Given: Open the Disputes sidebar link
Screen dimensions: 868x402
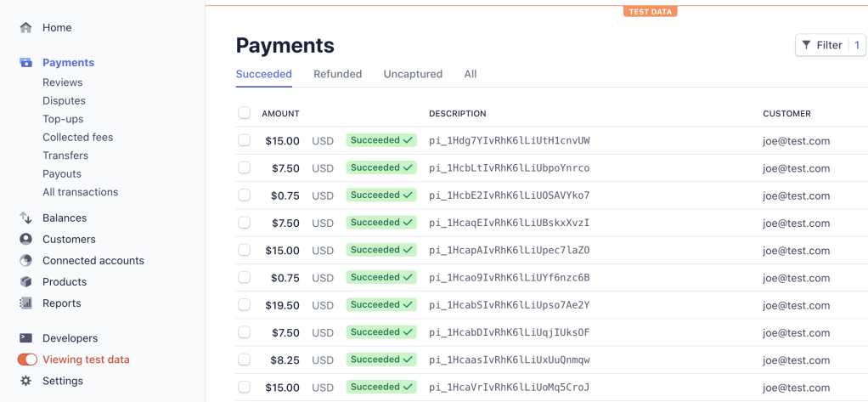Looking at the screenshot, I should click(x=64, y=100).
